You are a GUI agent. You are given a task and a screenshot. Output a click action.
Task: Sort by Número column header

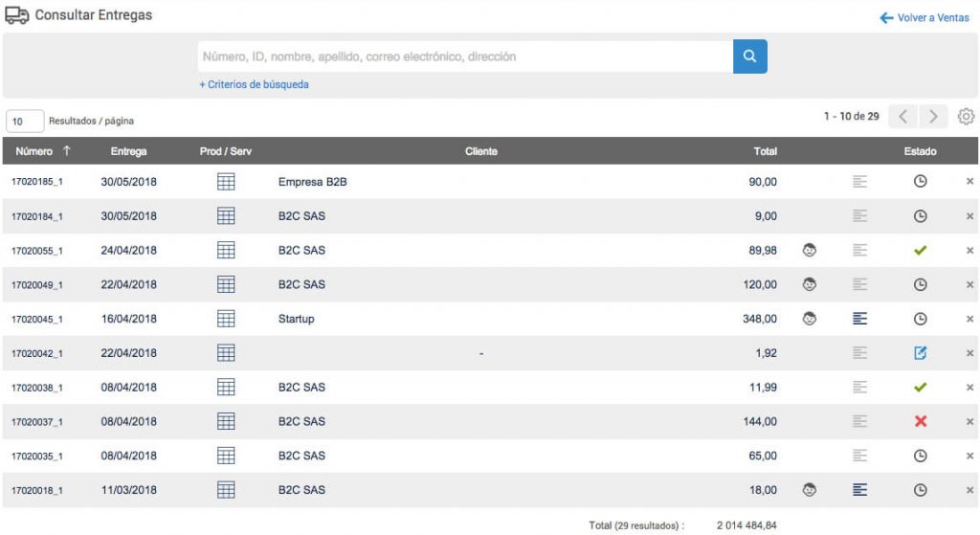pyautogui.click(x=34, y=151)
